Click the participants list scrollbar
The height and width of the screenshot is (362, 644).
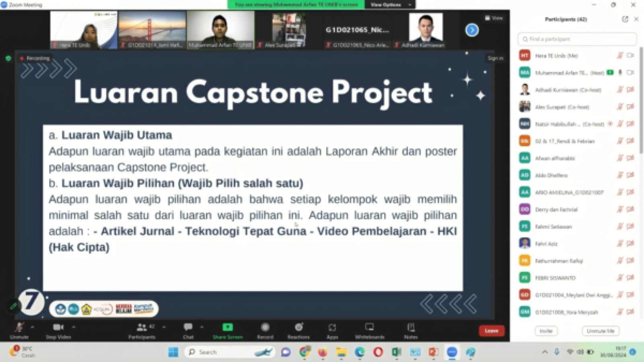coord(641,101)
